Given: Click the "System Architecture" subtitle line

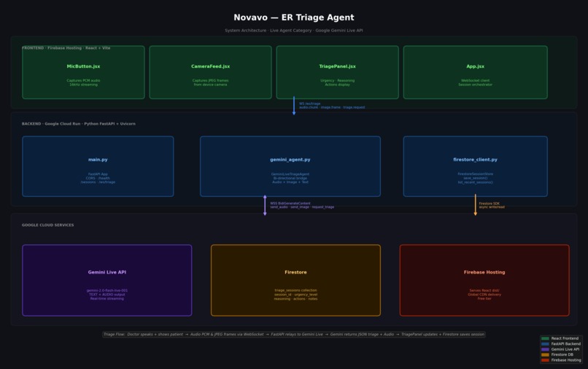Looking at the screenshot, I should pyautogui.click(x=294, y=31).
